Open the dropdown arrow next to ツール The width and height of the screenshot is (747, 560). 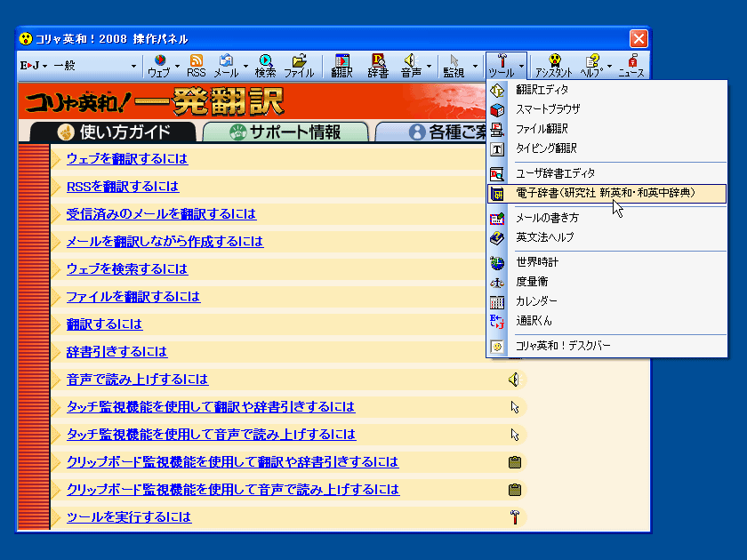point(522,66)
